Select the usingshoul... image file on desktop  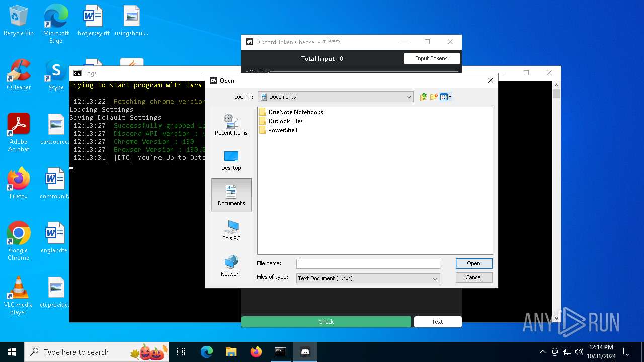pos(131,21)
